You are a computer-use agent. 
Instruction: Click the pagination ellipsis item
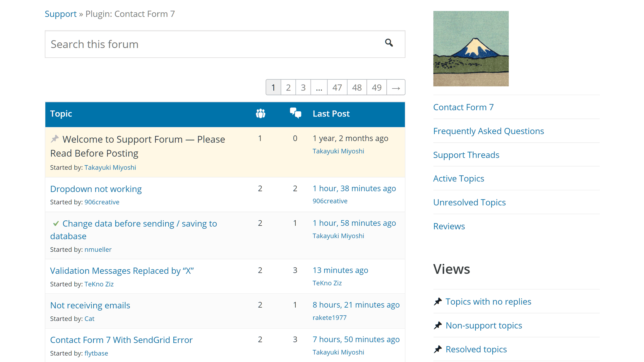(319, 88)
